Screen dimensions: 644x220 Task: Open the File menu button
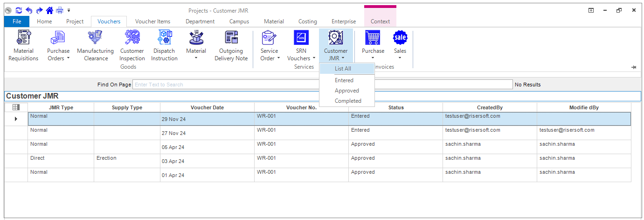tap(17, 21)
